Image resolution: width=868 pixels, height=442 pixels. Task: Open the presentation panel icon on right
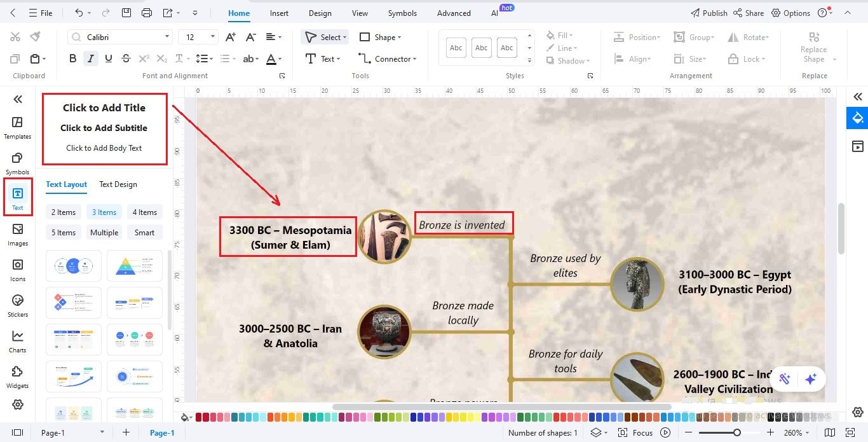(x=857, y=146)
